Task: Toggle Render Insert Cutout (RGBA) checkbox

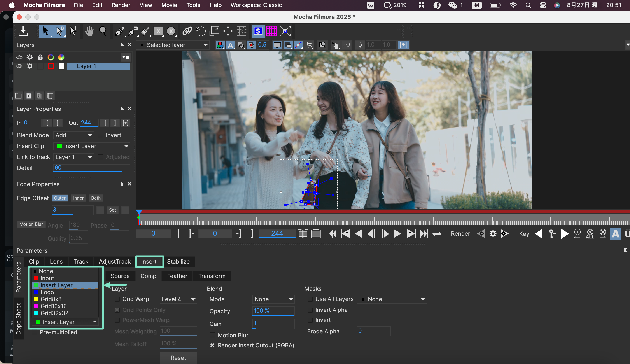Action: (212, 345)
